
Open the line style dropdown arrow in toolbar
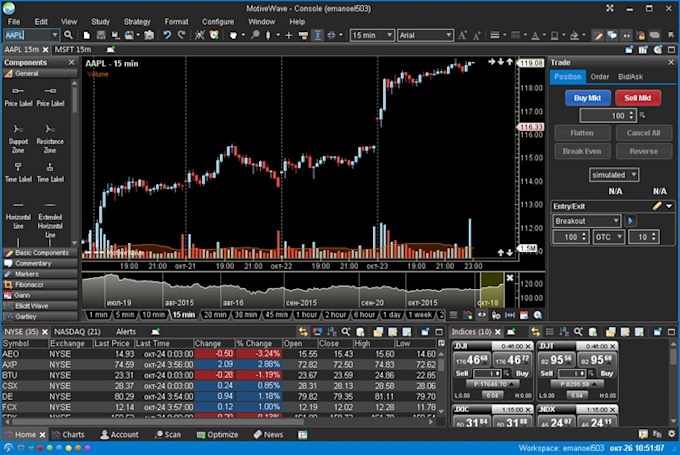(x=504, y=35)
